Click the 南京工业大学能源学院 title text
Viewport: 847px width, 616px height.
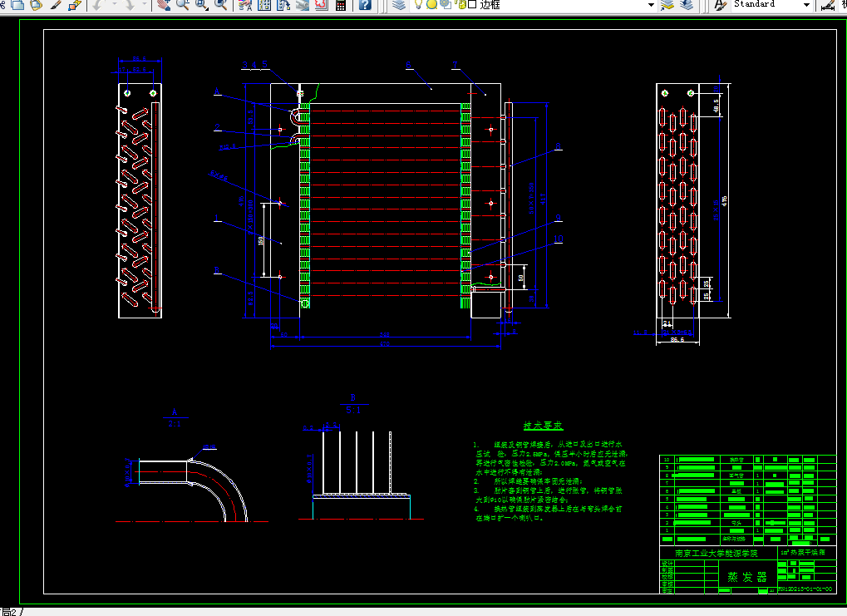tap(717, 554)
